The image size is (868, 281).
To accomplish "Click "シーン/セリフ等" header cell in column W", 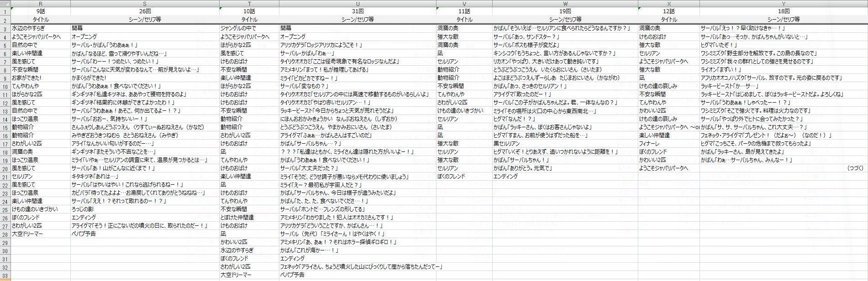I will click(x=565, y=20).
